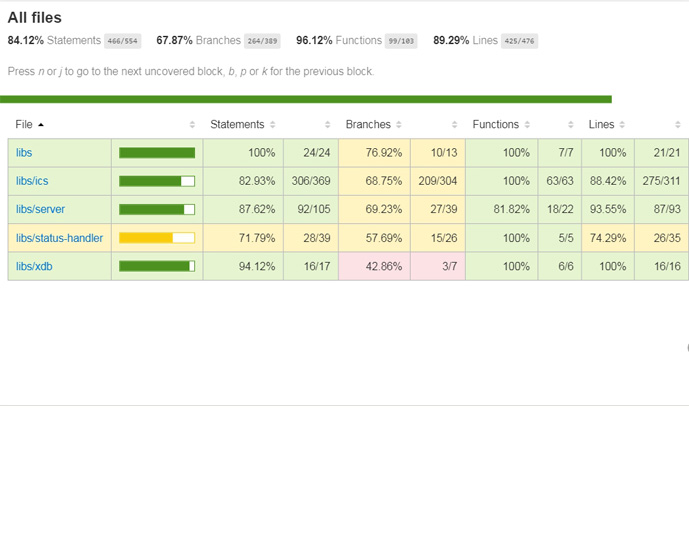Click the 466/554 statements badge in summary
689x544 pixels.
click(x=122, y=41)
